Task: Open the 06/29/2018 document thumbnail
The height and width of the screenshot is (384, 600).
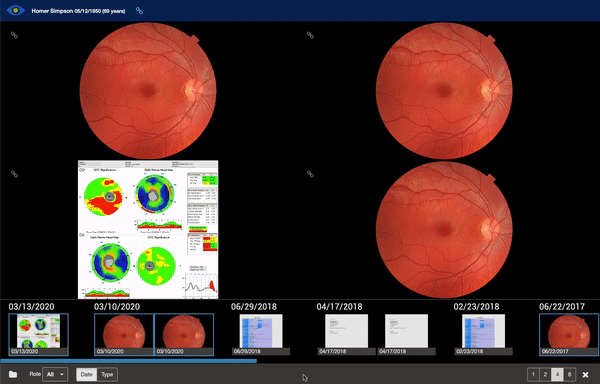Action: pos(261,335)
